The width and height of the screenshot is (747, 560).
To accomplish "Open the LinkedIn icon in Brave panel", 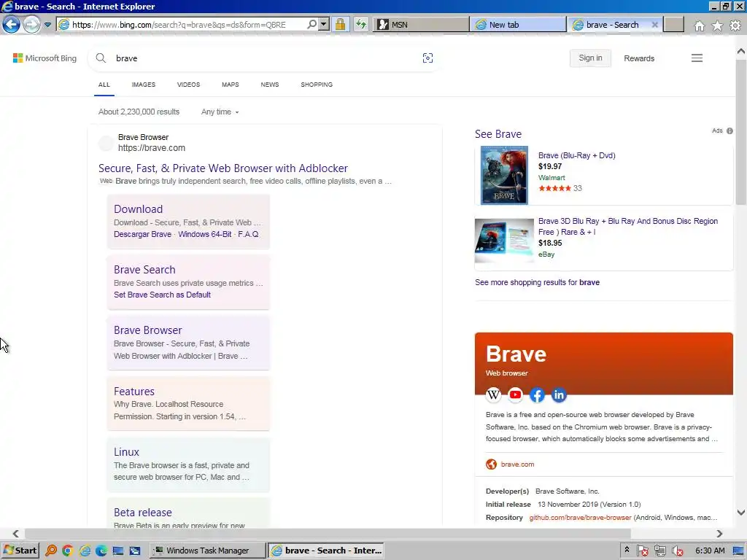I will [x=559, y=394].
